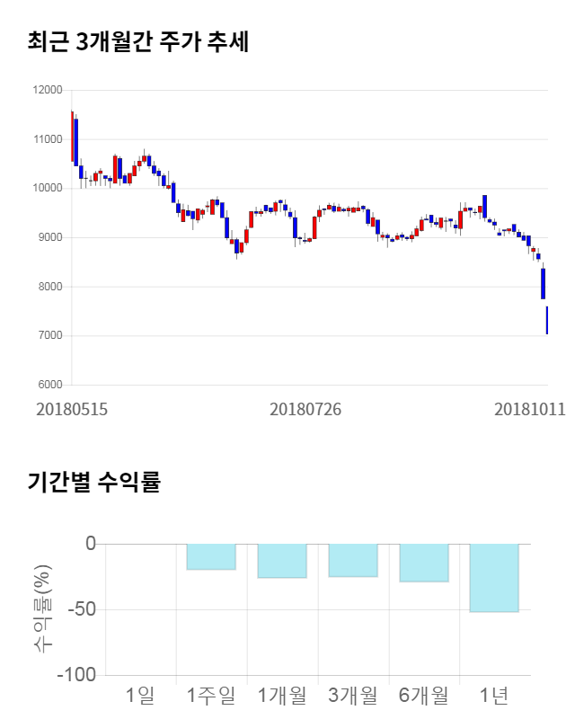The image size is (575, 728).
Task: Click the 9000 price axis label
Action: [49, 237]
